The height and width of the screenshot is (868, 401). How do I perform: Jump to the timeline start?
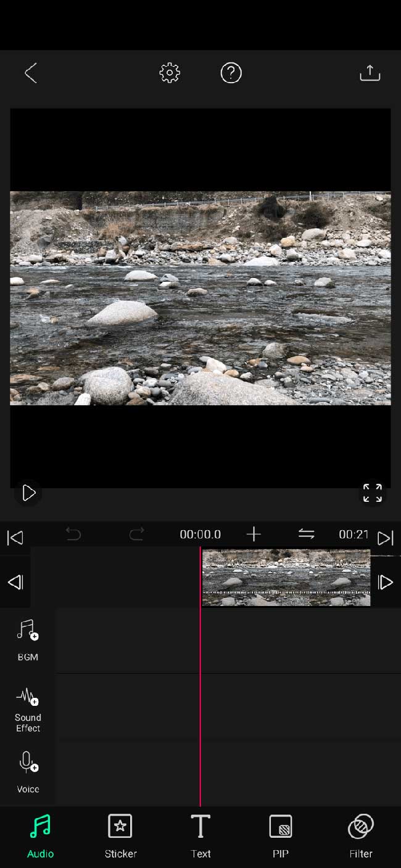(x=15, y=538)
